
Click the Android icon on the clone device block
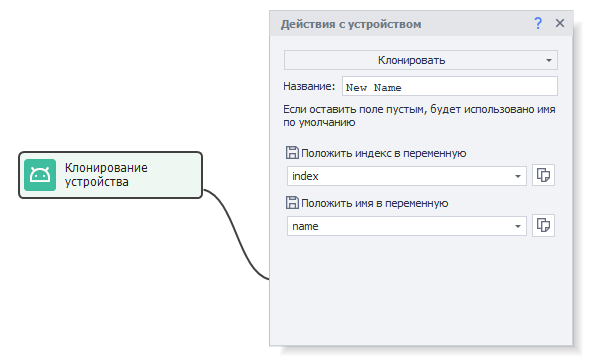(x=40, y=175)
